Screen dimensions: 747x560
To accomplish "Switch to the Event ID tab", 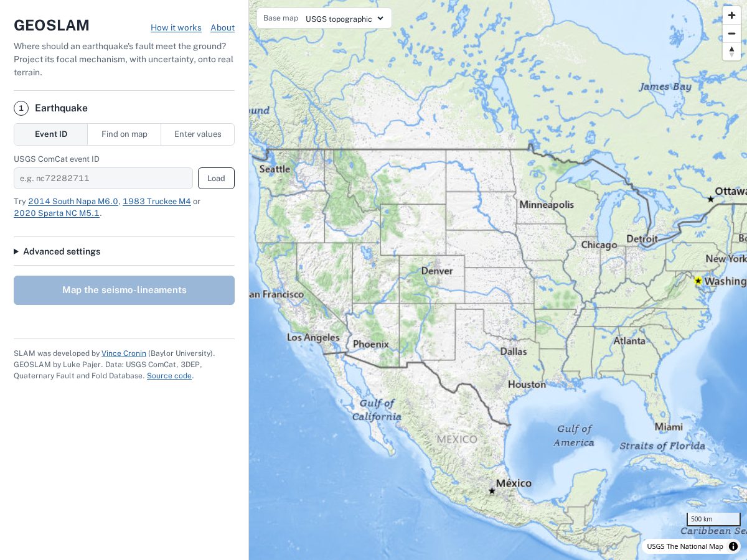I will pyautogui.click(x=51, y=134).
